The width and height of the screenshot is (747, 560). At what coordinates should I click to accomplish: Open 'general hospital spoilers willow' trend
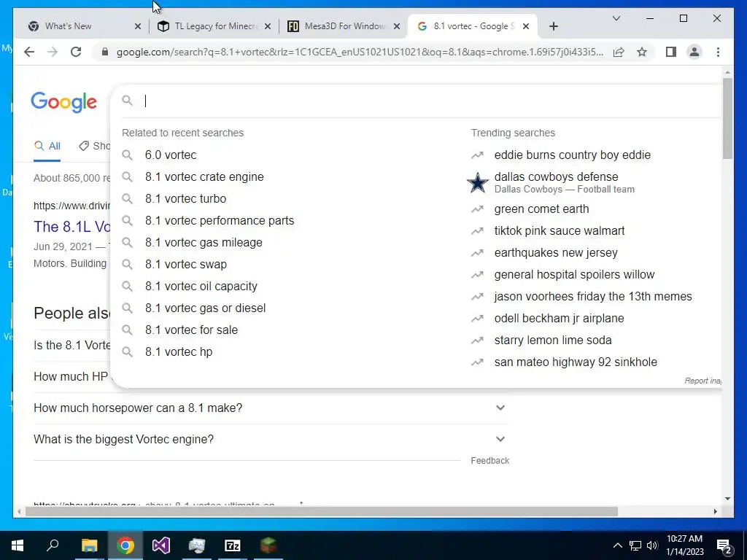tap(574, 275)
